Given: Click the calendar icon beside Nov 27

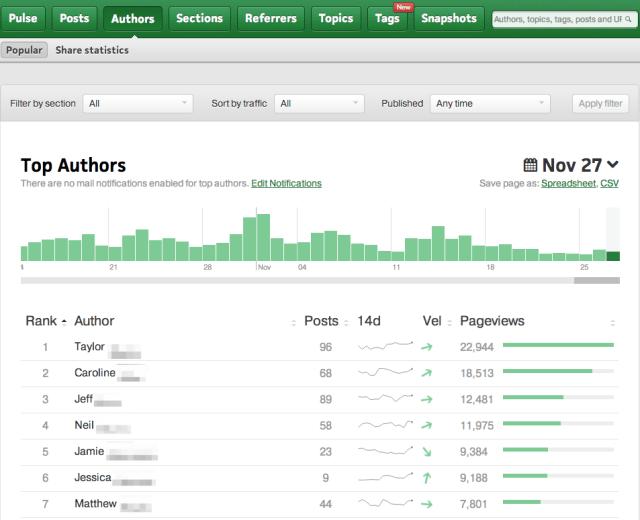Looking at the screenshot, I should click(x=531, y=165).
